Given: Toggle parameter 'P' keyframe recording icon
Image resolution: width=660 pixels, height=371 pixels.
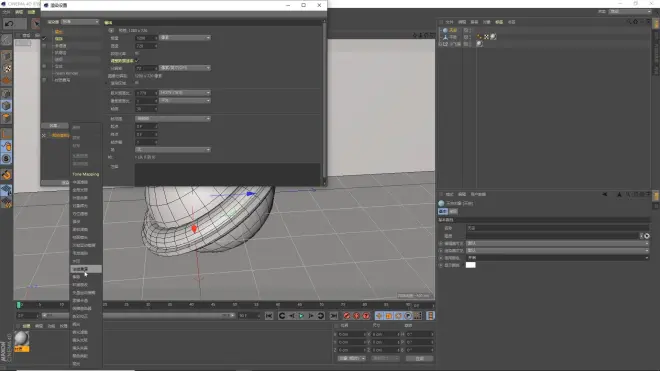Looking at the screenshot, I should coord(408,316).
